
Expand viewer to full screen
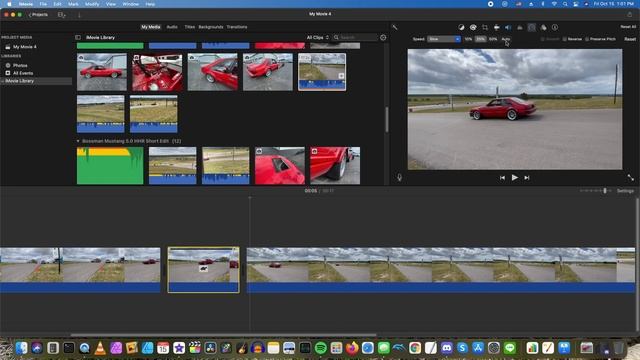point(631,178)
